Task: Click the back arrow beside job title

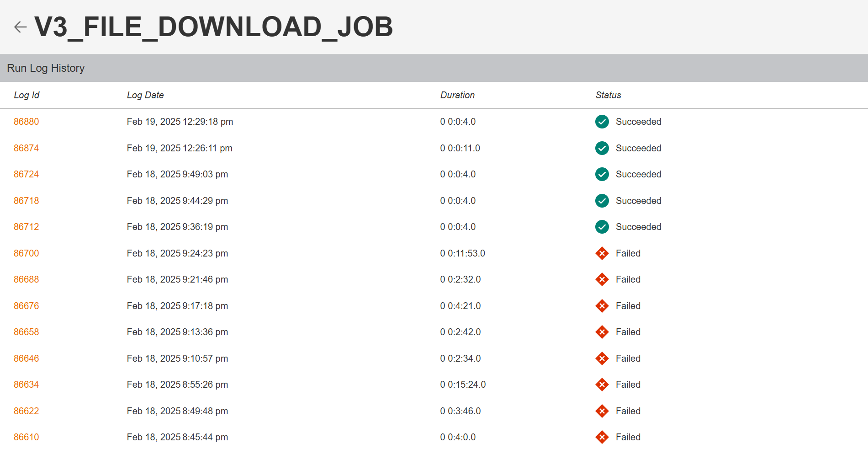Action: (20, 27)
